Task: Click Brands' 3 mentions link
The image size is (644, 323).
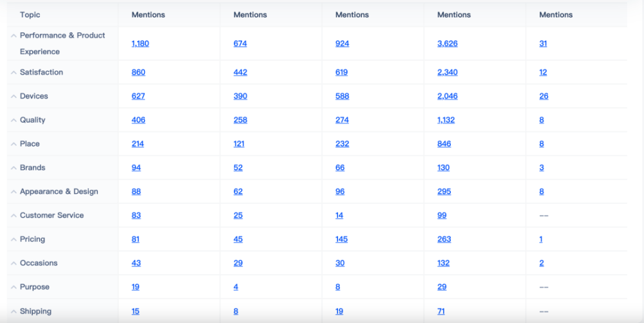Action: pyautogui.click(x=542, y=167)
